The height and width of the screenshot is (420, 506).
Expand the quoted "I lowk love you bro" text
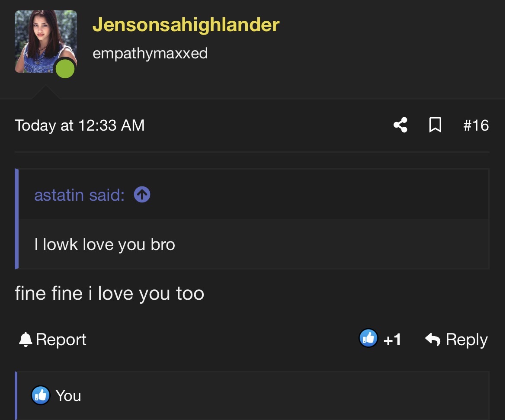(x=105, y=245)
